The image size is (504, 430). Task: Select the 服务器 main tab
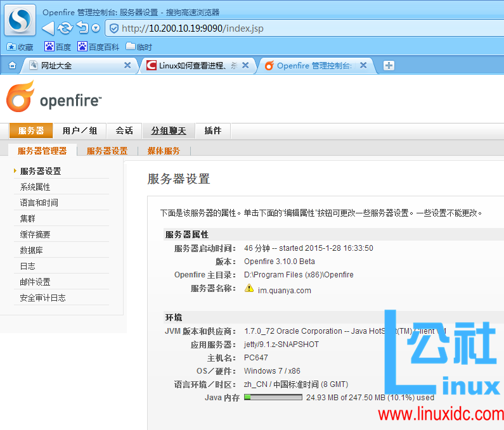pos(31,130)
